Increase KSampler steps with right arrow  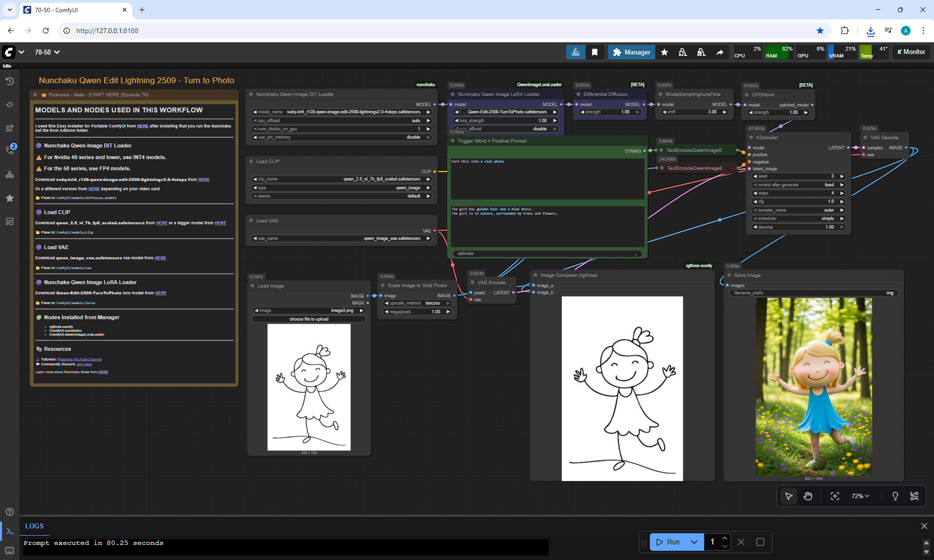click(842, 193)
